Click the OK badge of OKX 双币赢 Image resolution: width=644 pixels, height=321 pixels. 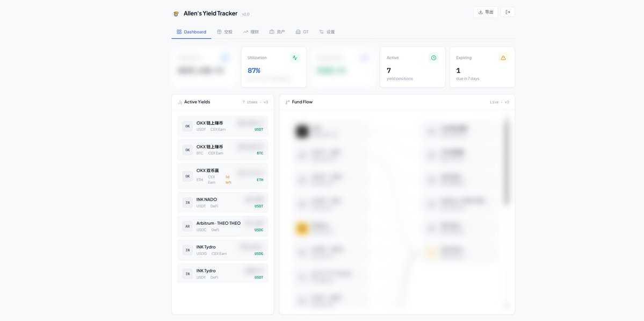187,176
